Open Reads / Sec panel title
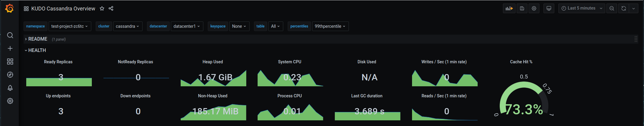 (x=444, y=96)
